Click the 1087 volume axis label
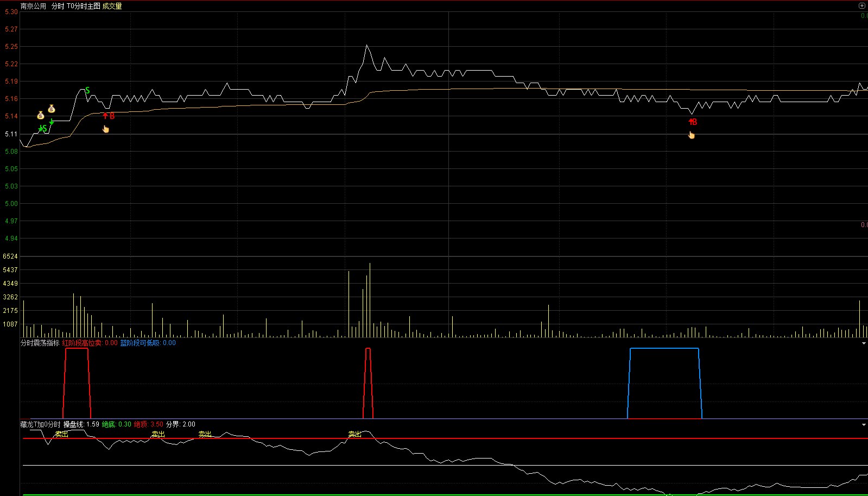 coord(10,324)
